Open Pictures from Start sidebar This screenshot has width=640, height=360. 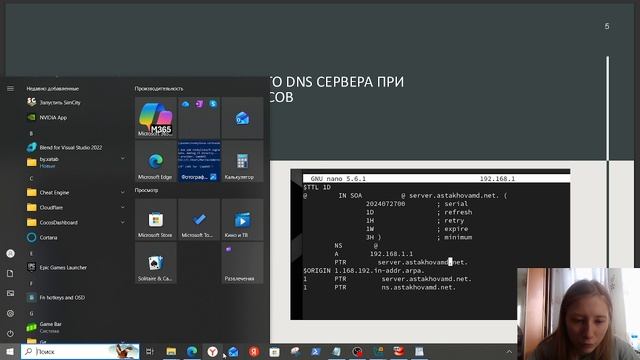pyautogui.click(x=10, y=293)
